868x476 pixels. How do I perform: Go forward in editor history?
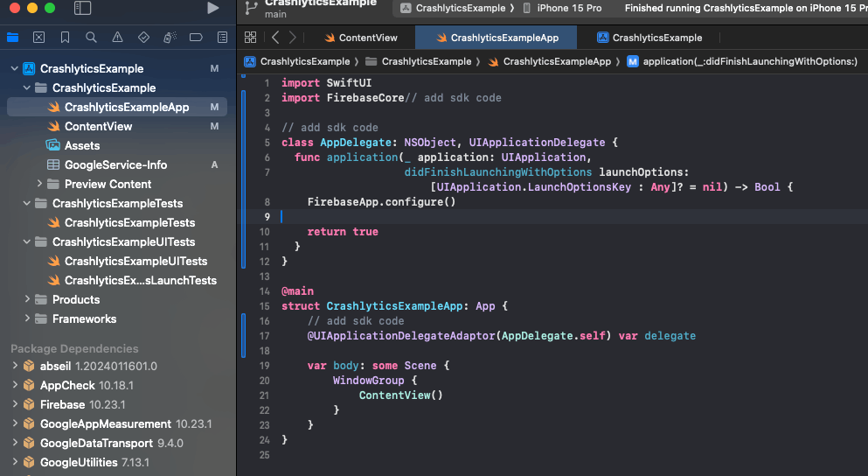[x=292, y=37]
